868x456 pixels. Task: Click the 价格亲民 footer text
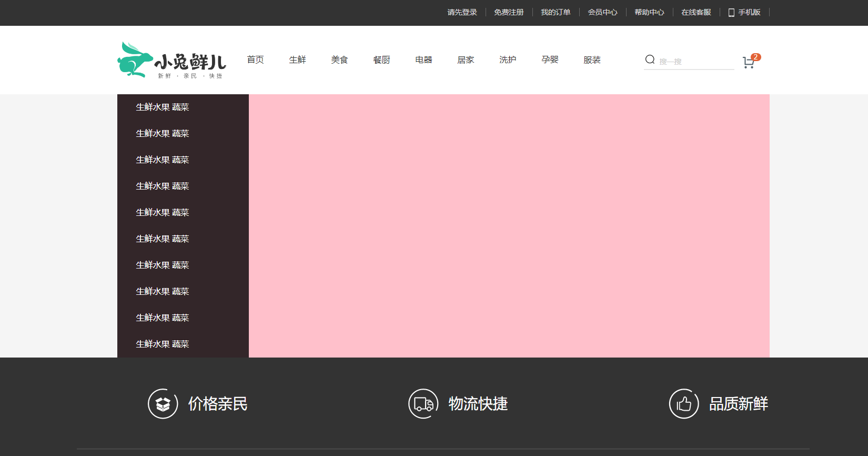218,404
